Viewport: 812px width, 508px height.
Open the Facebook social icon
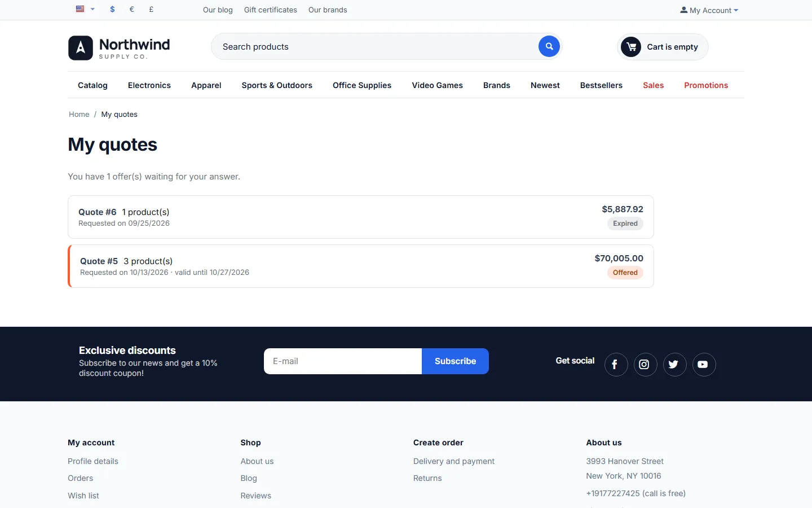click(x=616, y=365)
